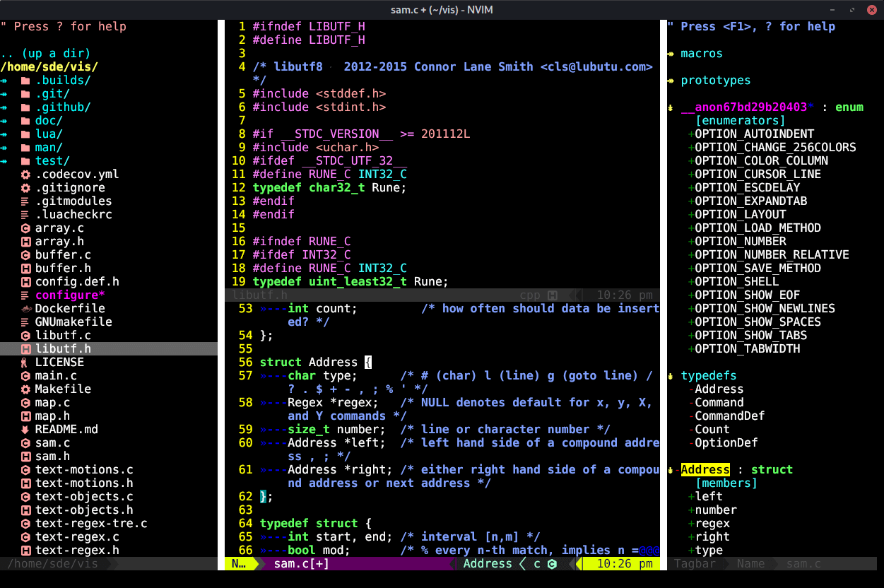The width and height of the screenshot is (884, 588).
Task: Expand the prototypes section in Tagbar
Action: [x=671, y=81]
